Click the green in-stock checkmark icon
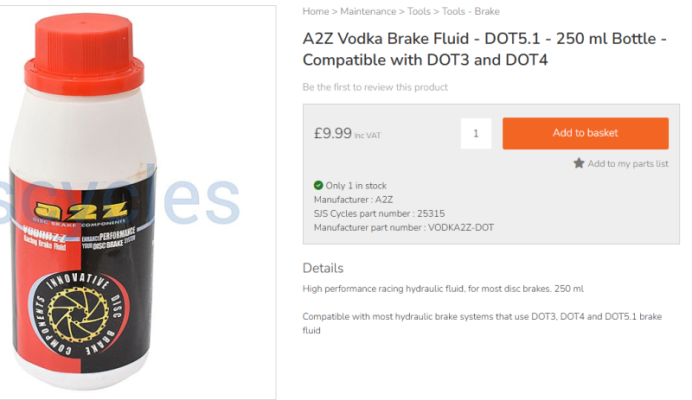 [318, 185]
